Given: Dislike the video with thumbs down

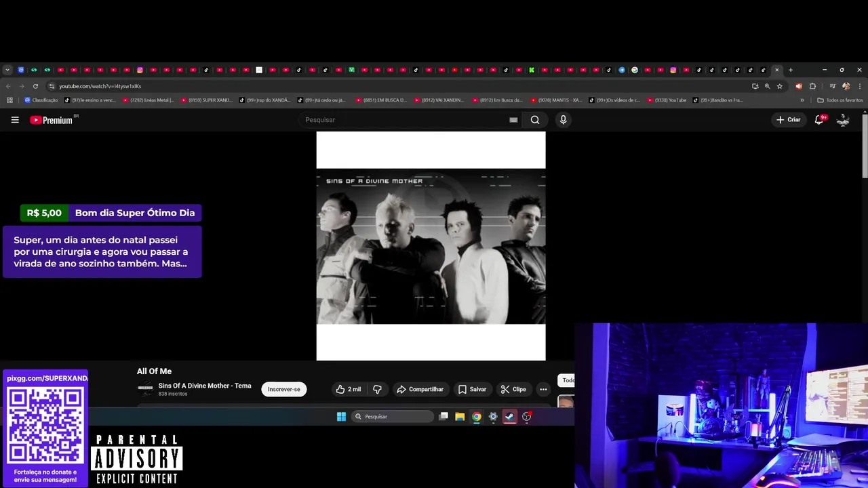Looking at the screenshot, I should 377,389.
